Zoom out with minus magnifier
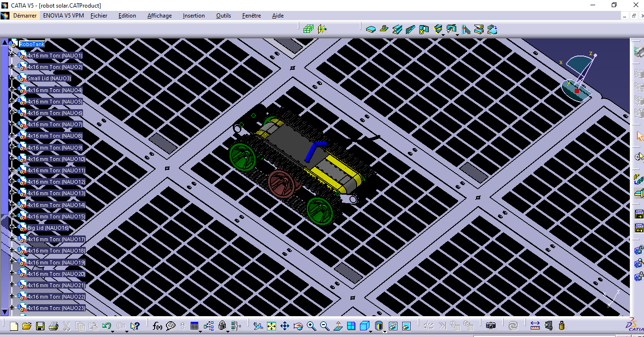 (x=324, y=326)
